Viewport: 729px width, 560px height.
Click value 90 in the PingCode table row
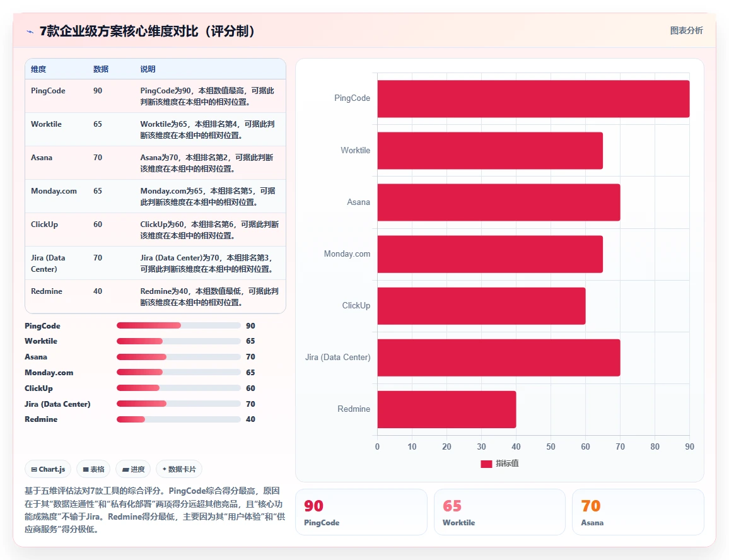98,91
